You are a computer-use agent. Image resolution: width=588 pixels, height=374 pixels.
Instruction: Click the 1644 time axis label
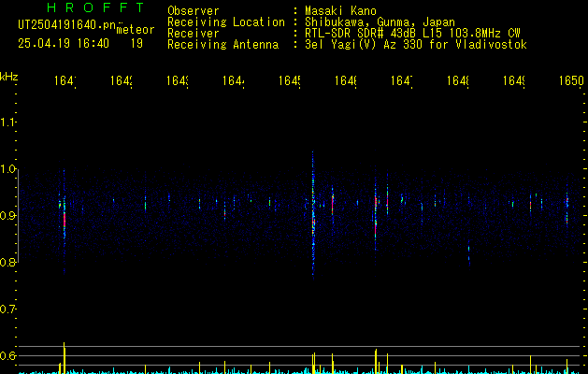pyautogui.click(x=234, y=80)
